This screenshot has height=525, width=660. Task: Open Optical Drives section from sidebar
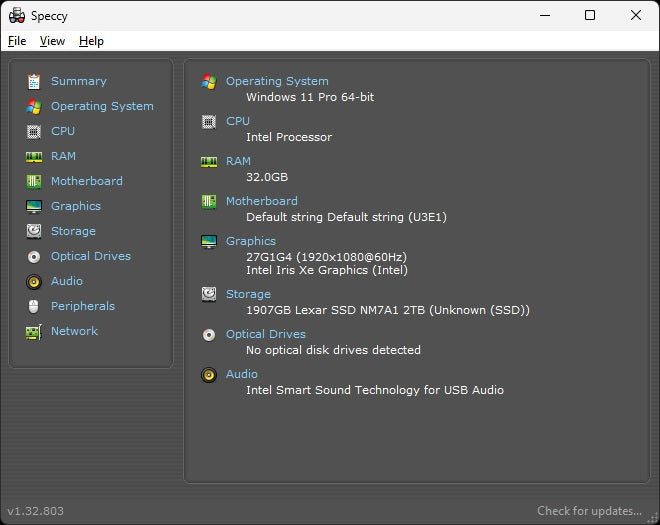coord(91,256)
